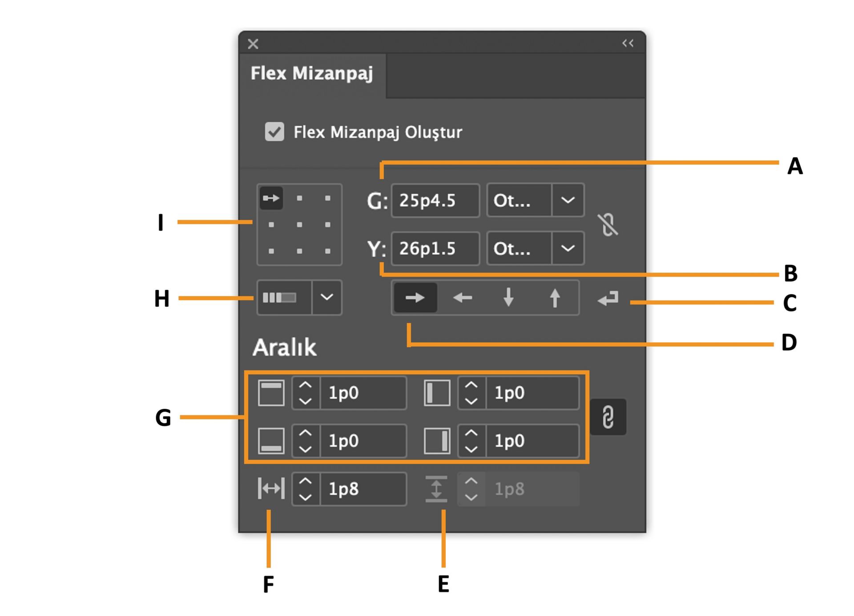The width and height of the screenshot is (854, 616).
Task: Expand the item distribution dropdown
Action: [x=327, y=297]
